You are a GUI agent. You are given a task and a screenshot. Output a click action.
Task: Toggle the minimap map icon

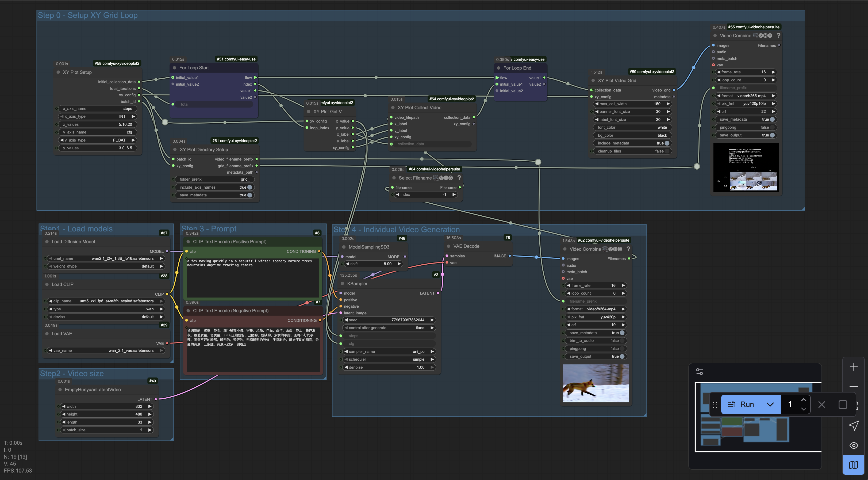854,465
